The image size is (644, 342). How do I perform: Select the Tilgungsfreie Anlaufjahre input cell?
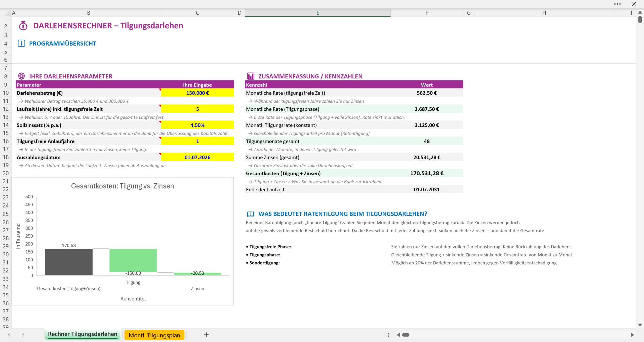click(197, 141)
